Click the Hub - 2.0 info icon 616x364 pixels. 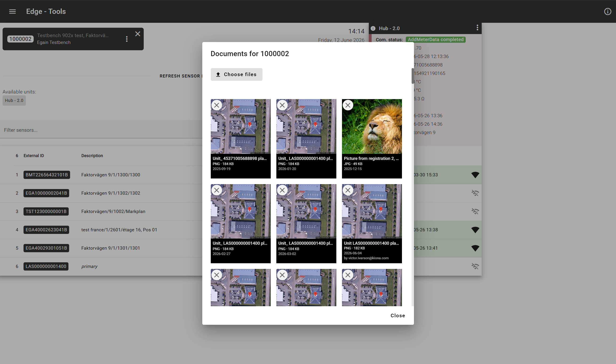(x=373, y=28)
